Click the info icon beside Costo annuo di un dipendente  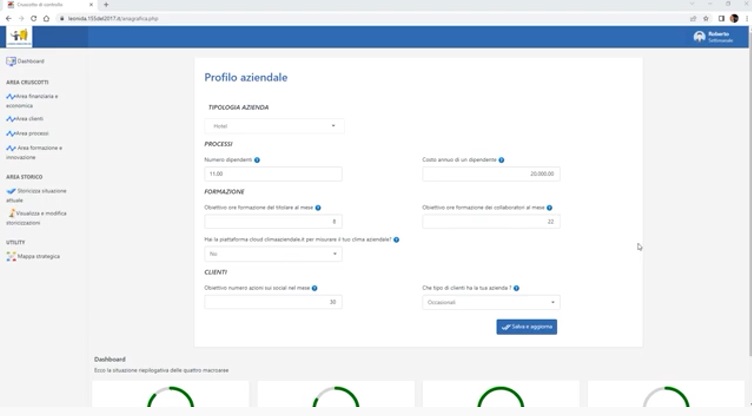pyautogui.click(x=501, y=160)
